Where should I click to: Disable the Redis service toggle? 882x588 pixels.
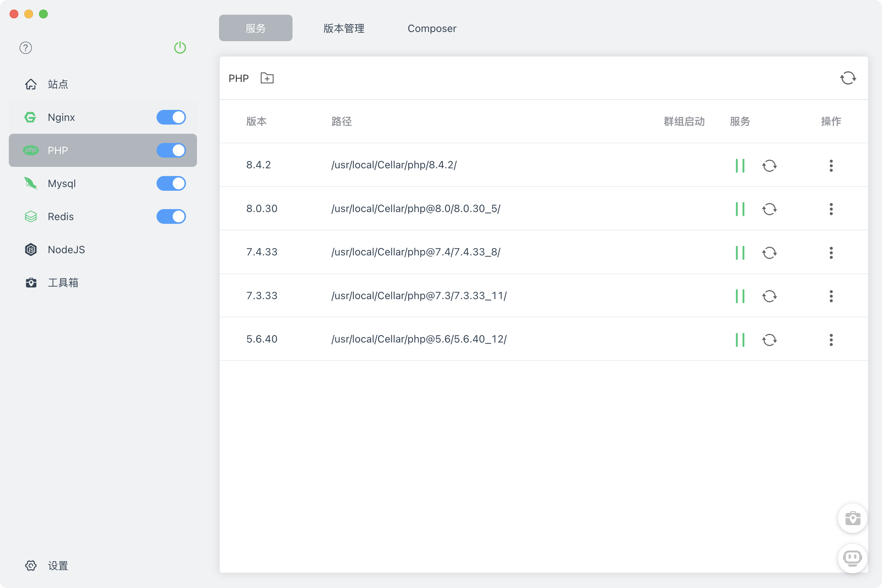pyautogui.click(x=171, y=216)
